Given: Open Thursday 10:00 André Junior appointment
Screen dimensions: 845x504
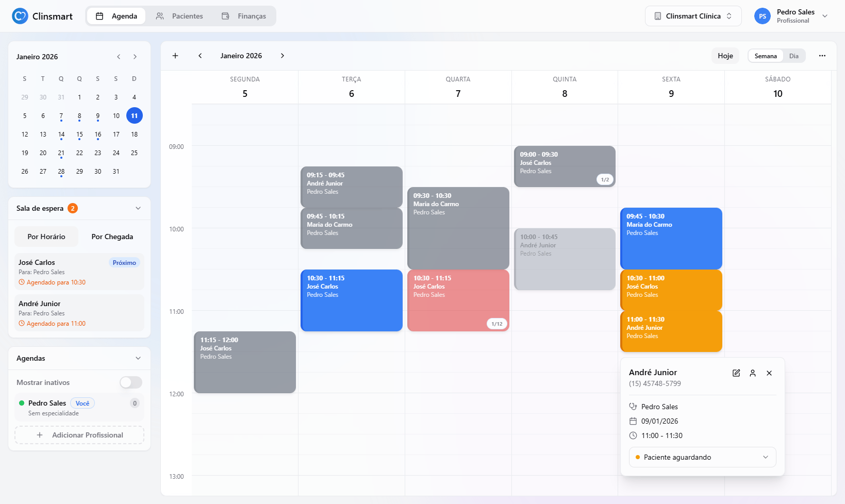Looking at the screenshot, I should [565, 259].
